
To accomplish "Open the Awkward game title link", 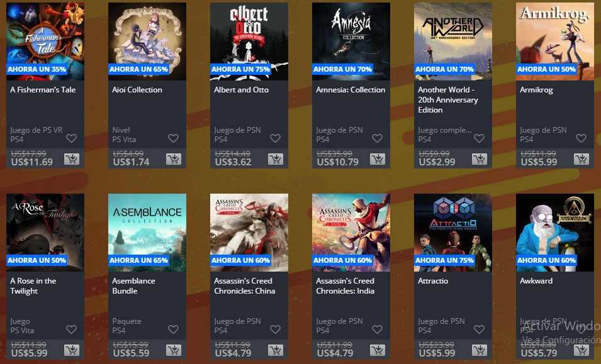I will [536, 281].
